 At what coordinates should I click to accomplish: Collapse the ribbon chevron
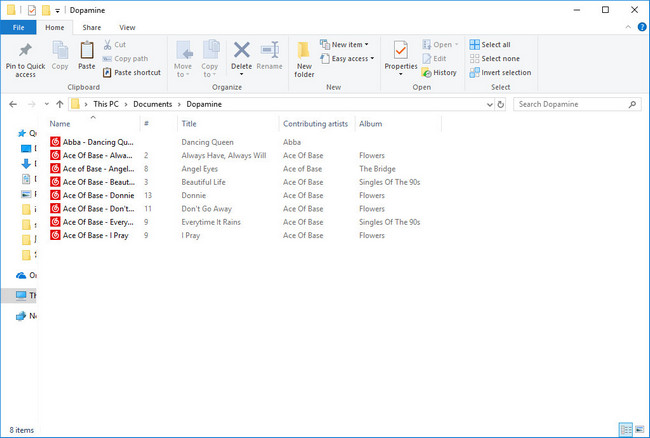[x=628, y=27]
